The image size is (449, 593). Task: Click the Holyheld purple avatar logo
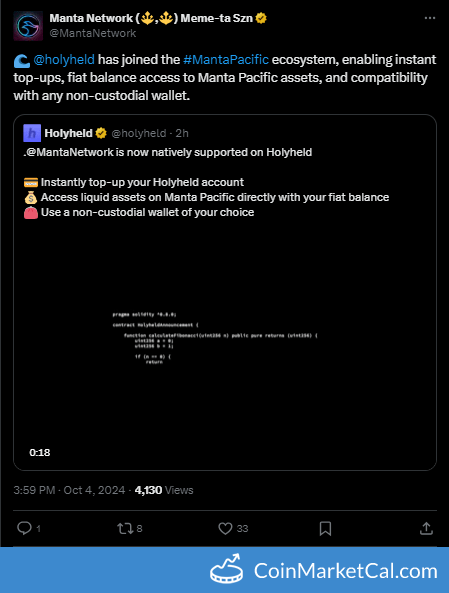pos(32,133)
